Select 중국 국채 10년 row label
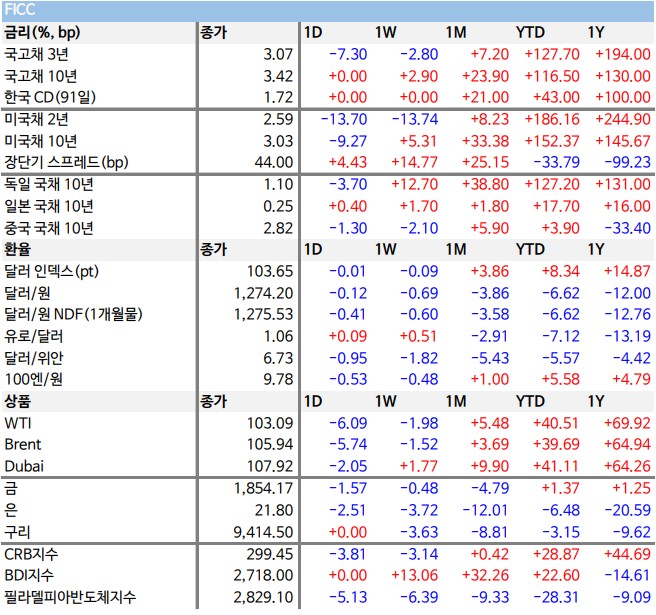This screenshot has height=615, width=656. pyautogui.click(x=49, y=228)
